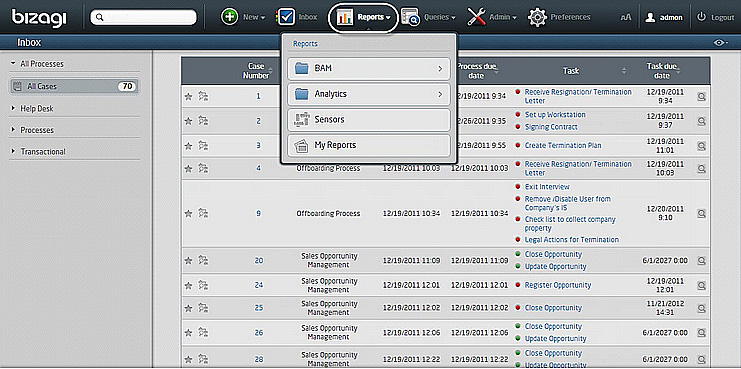
Task: Open the BAM reports folder
Action: [x=369, y=69]
